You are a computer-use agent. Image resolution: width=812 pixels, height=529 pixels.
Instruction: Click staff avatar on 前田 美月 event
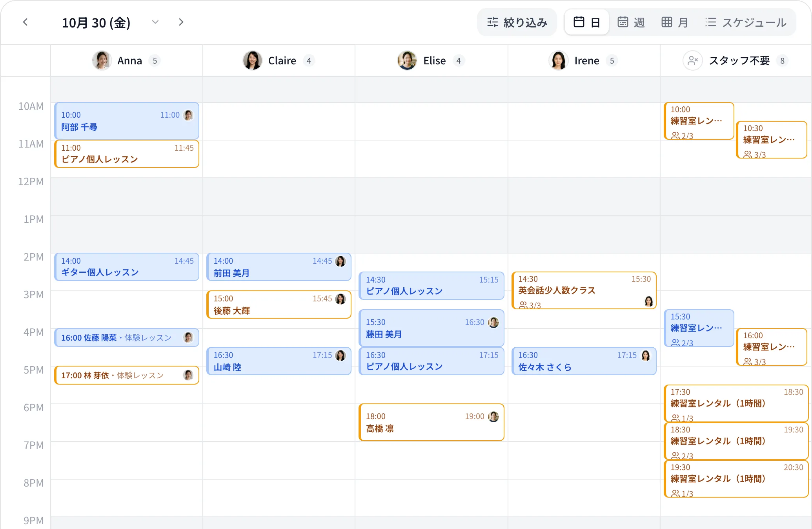coord(340,261)
